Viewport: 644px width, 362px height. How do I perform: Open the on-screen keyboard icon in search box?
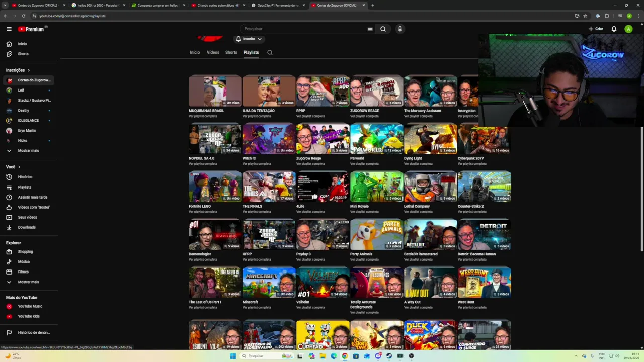coord(370,29)
